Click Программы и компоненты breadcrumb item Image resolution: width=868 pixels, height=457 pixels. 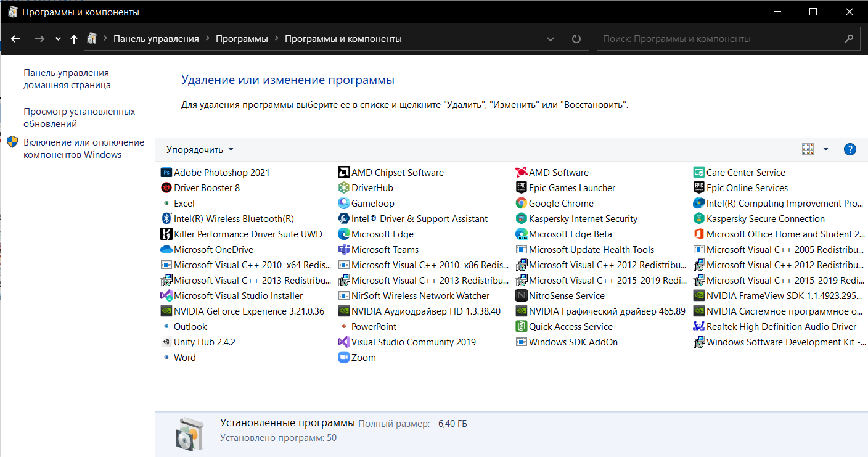click(x=343, y=39)
